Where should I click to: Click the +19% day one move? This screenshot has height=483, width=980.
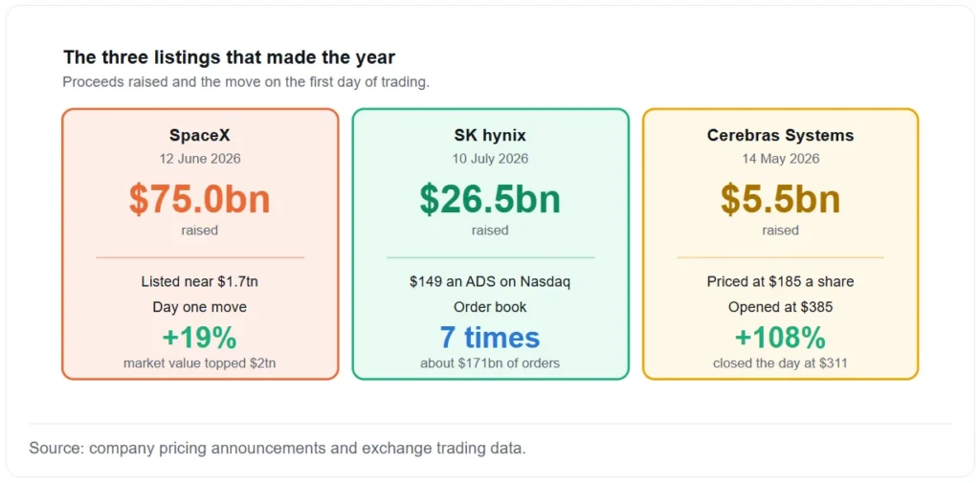199,338
